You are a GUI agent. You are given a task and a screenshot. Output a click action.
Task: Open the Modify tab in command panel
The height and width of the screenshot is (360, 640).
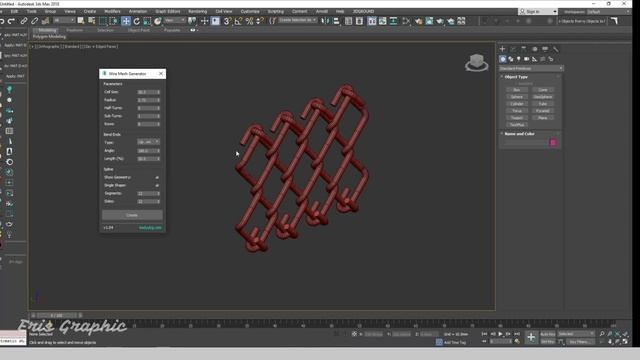[x=513, y=49]
